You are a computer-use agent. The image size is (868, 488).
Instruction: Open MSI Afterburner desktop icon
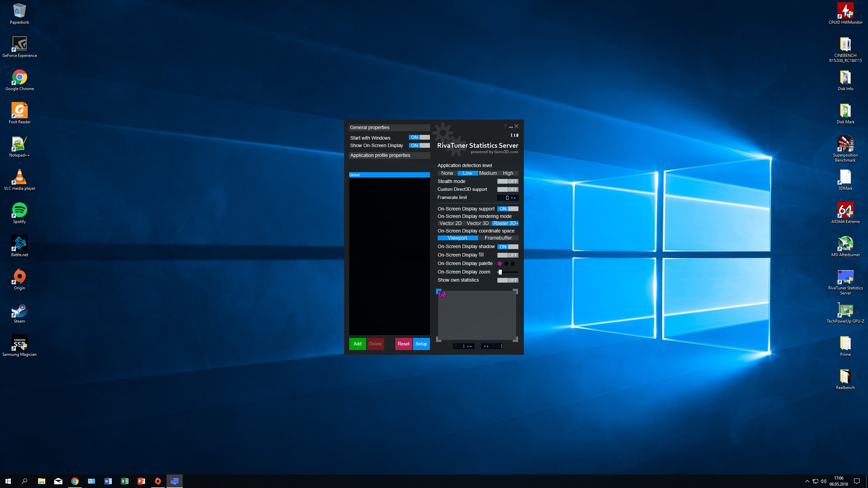(x=845, y=244)
